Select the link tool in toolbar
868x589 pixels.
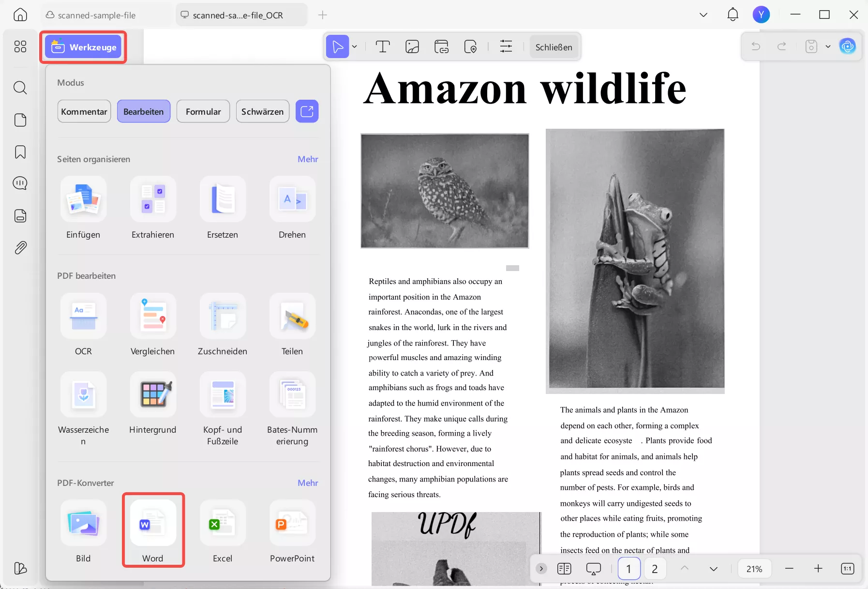[x=442, y=47]
